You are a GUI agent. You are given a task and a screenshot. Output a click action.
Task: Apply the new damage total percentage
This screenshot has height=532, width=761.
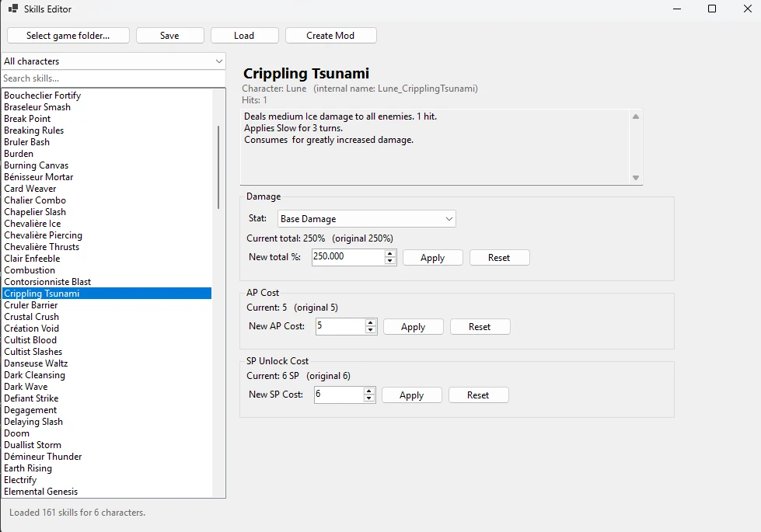tap(433, 258)
